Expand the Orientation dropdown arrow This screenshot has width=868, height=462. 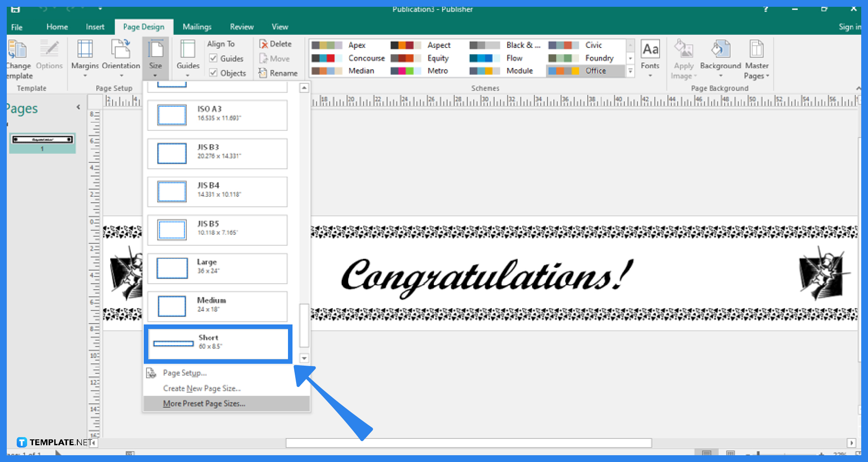pos(121,76)
